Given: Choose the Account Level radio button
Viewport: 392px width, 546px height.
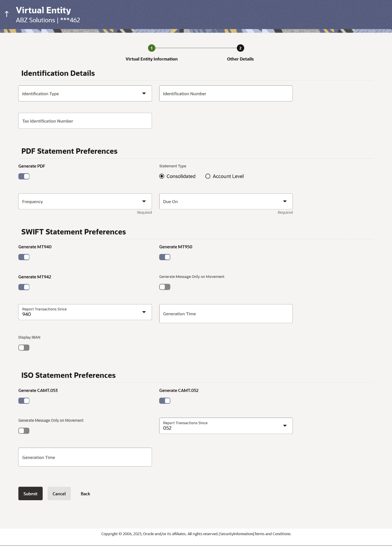Looking at the screenshot, I should pos(208,176).
